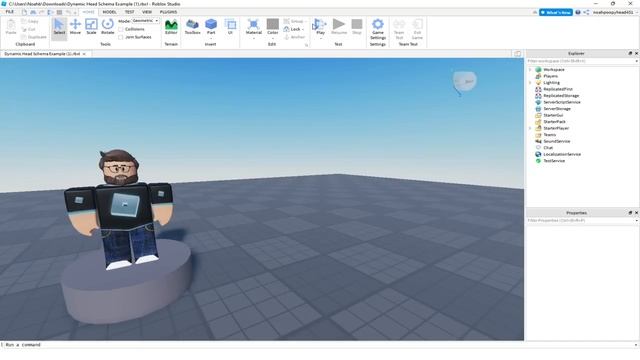Expand the Lighting tree node
640x360 pixels.
[x=530, y=83]
